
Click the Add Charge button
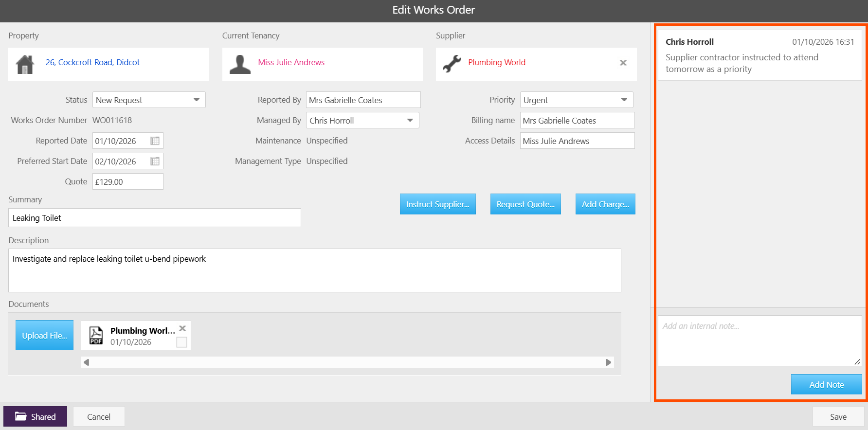tap(605, 204)
